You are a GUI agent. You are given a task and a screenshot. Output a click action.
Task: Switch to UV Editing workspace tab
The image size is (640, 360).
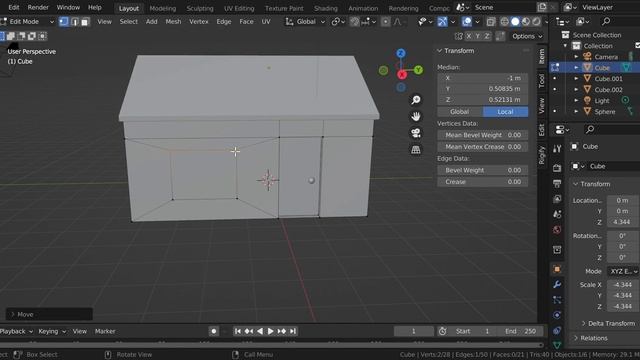(x=239, y=8)
